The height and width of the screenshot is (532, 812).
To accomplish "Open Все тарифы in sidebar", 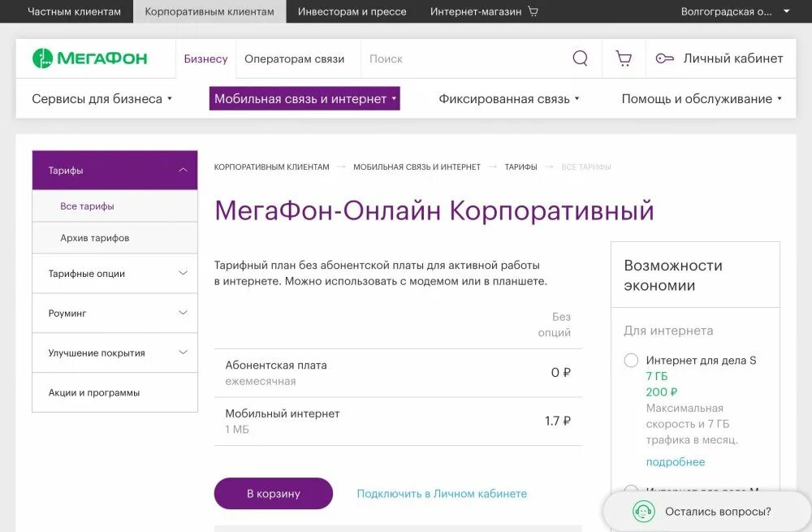I will pyautogui.click(x=115, y=206).
